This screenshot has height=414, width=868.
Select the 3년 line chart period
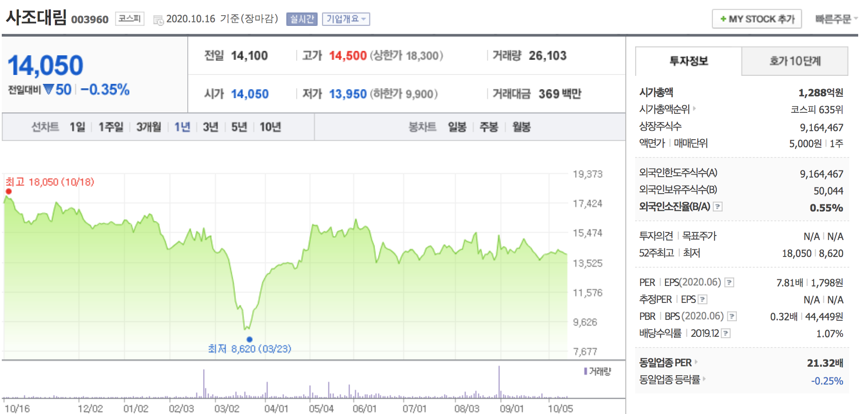[x=211, y=127]
